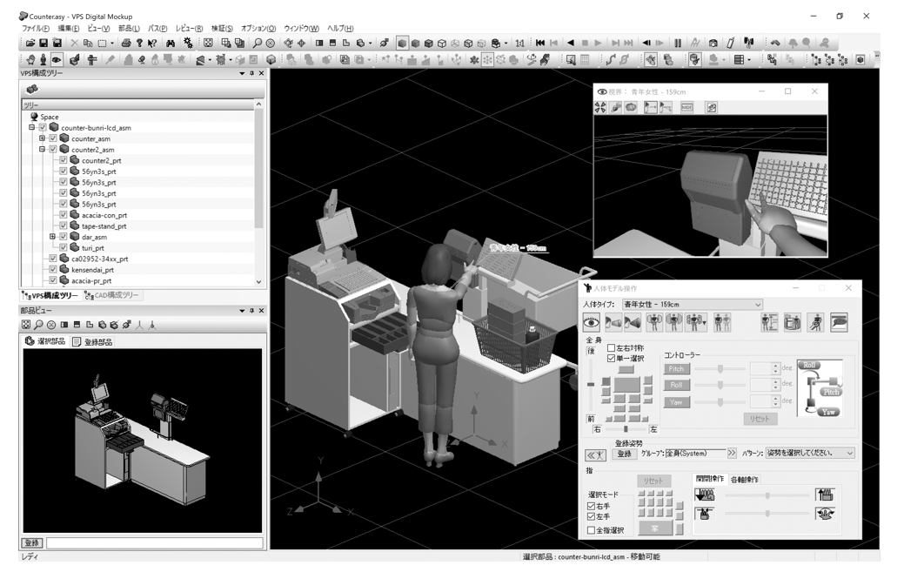Click the eye view icon in human model panel

coord(591,323)
